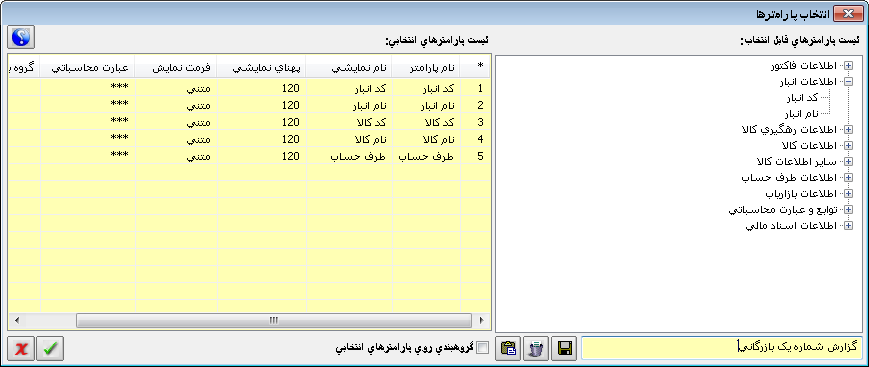Click display width 120 in row 5

(x=262, y=156)
